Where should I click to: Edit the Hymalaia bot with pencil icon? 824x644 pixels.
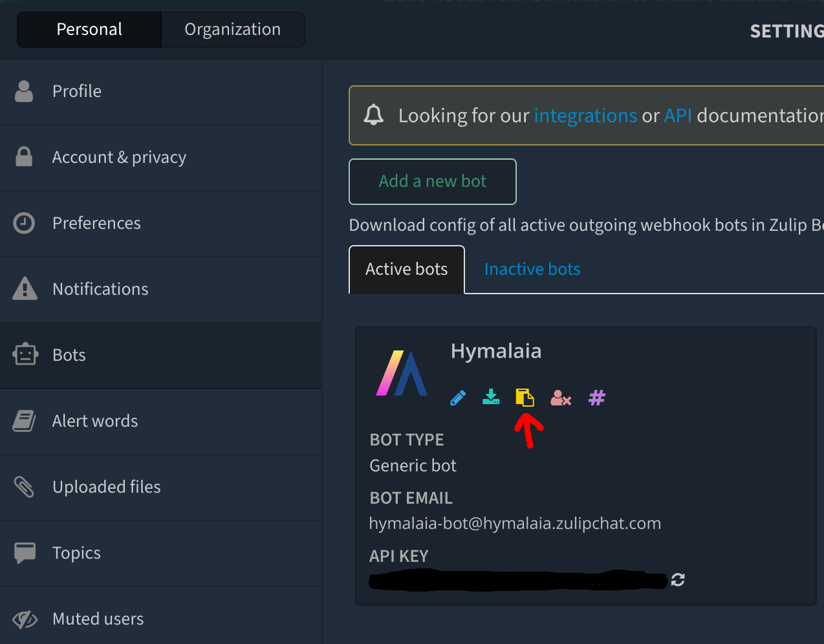pos(458,398)
